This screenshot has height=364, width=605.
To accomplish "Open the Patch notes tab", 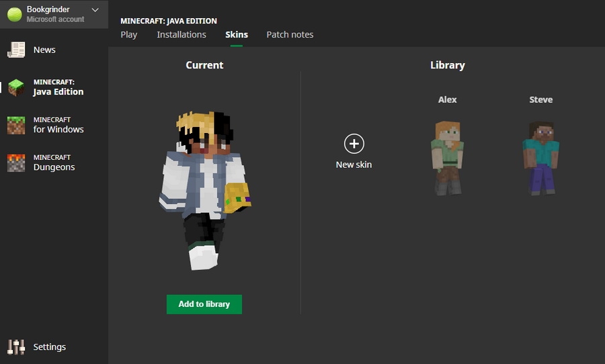I will point(290,35).
